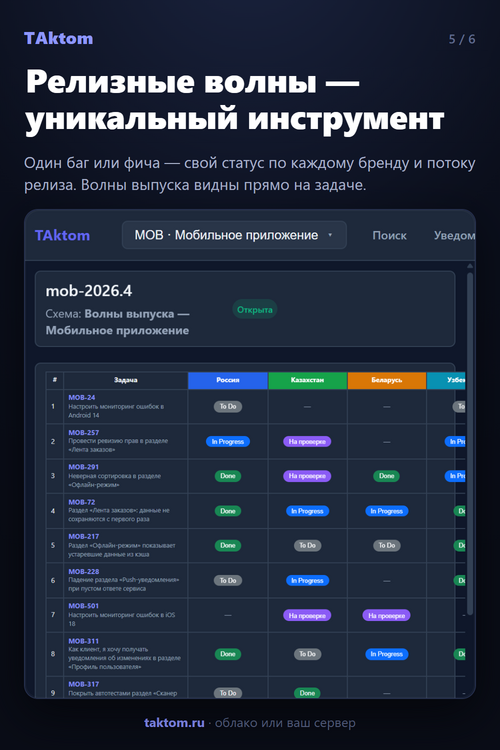Click MOB-217 To Do status under Казахстан
500x750 pixels.
[307, 545]
